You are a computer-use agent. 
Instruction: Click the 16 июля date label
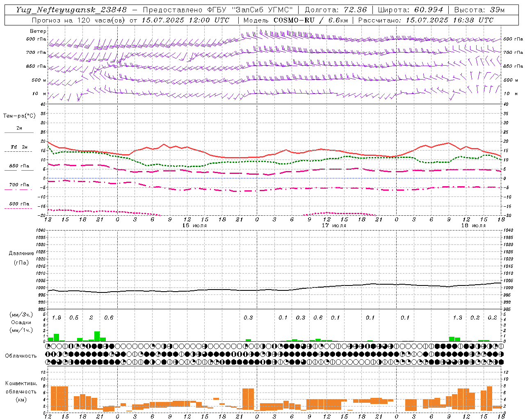(194, 226)
